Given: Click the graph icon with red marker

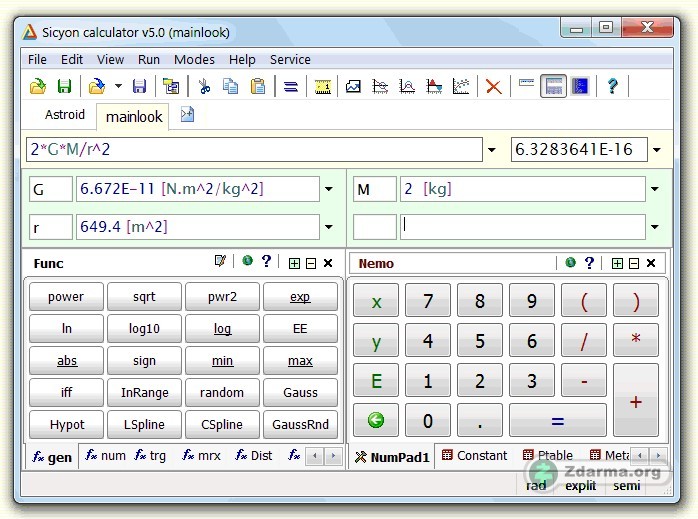Looking at the screenshot, I should point(434,86).
